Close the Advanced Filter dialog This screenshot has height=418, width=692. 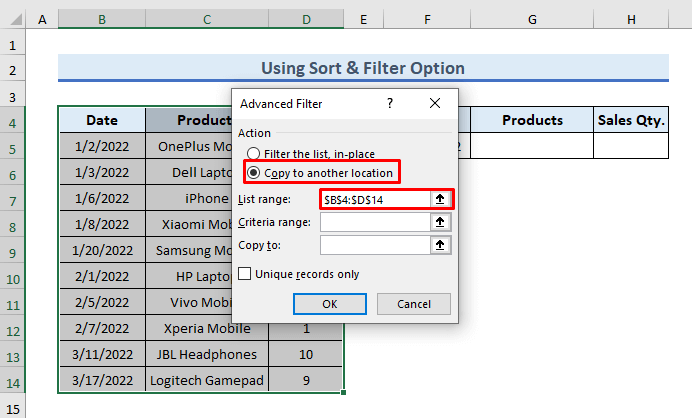tap(435, 103)
